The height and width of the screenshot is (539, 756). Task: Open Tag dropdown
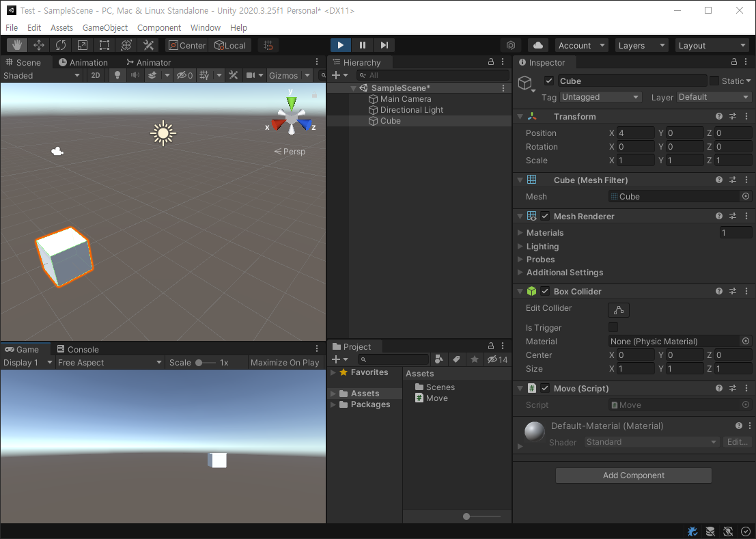click(600, 97)
